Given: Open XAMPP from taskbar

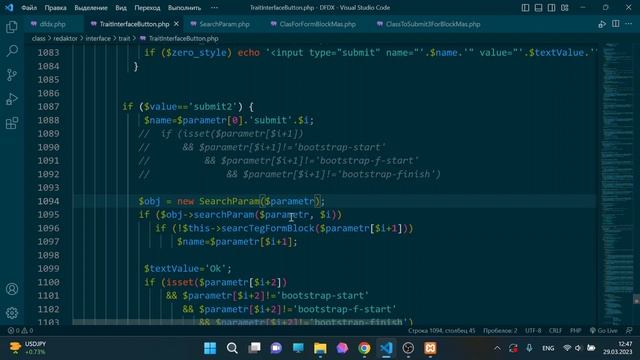Looking at the screenshot, I should coord(430,348).
